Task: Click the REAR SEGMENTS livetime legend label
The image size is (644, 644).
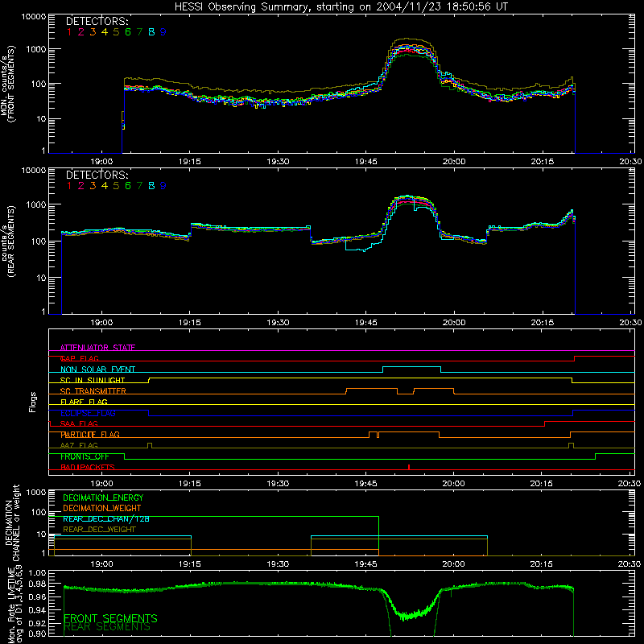Action: pos(107,627)
